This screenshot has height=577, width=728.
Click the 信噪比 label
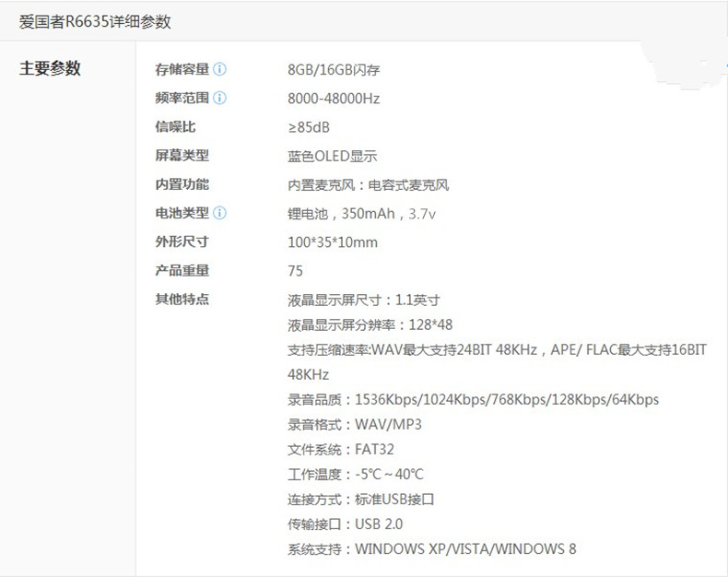[175, 127]
